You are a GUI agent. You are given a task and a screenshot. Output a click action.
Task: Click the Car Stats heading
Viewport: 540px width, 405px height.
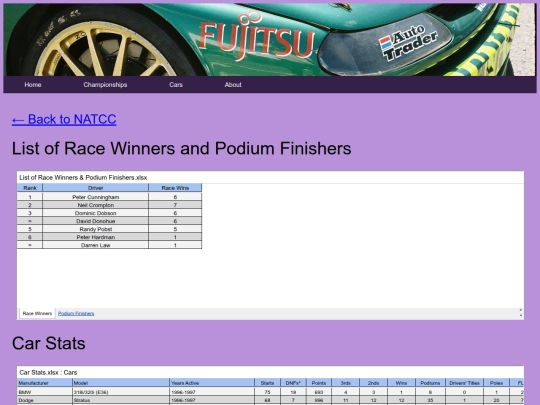click(x=49, y=343)
